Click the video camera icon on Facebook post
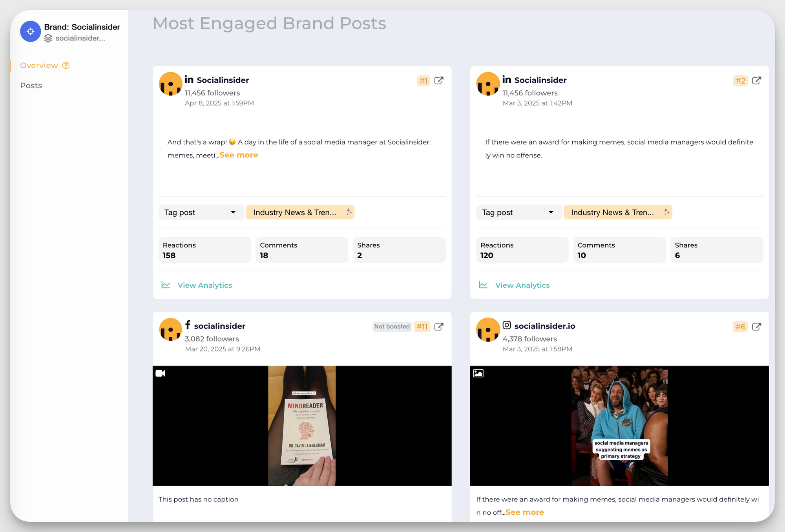785x532 pixels. (x=161, y=373)
